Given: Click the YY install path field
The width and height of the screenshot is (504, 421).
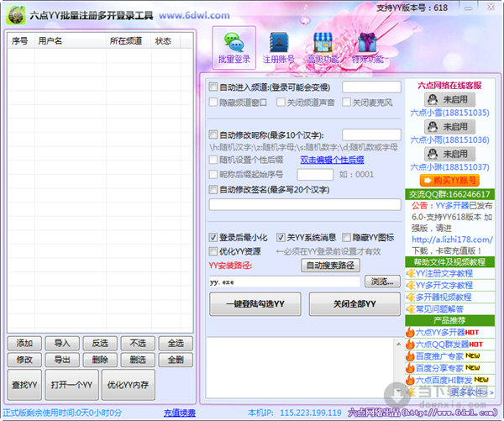Looking at the screenshot, I should click(x=285, y=282).
